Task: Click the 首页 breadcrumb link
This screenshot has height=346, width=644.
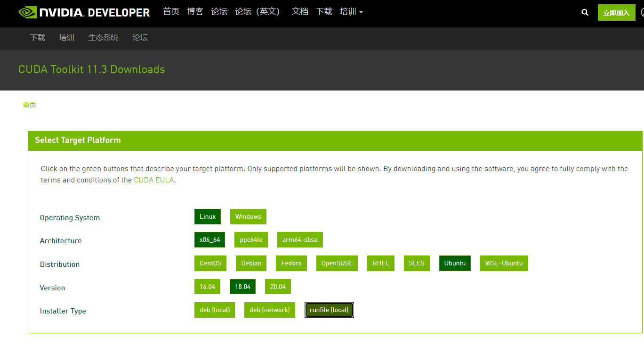Action: click(x=30, y=105)
